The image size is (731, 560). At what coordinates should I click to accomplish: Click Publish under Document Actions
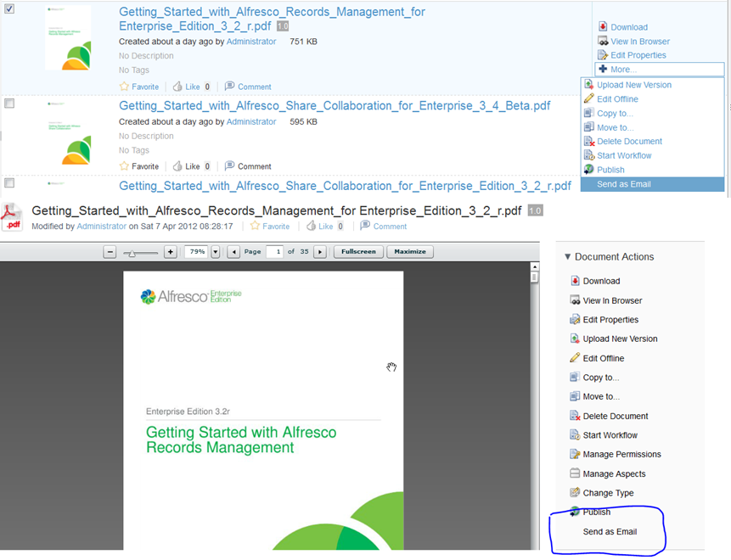[596, 512]
